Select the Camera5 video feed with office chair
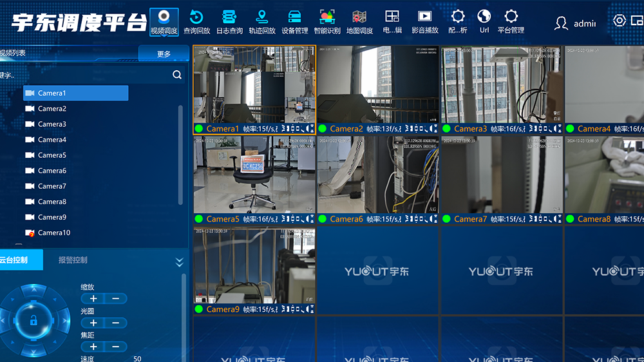The width and height of the screenshot is (644, 362). tap(254, 174)
